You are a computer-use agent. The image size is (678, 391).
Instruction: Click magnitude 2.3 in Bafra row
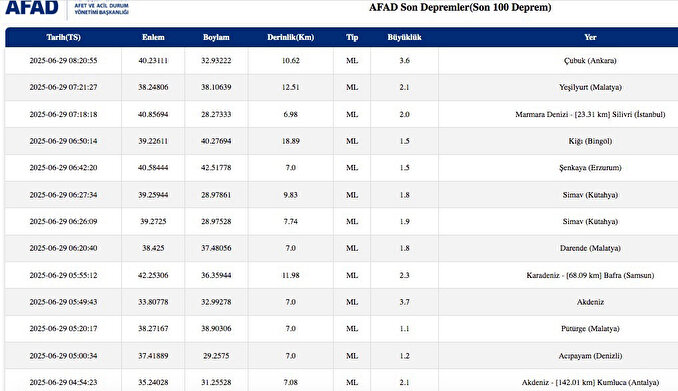(404, 276)
